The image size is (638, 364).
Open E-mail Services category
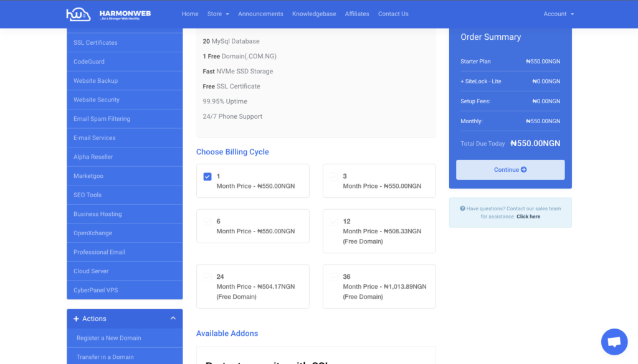[x=125, y=138]
